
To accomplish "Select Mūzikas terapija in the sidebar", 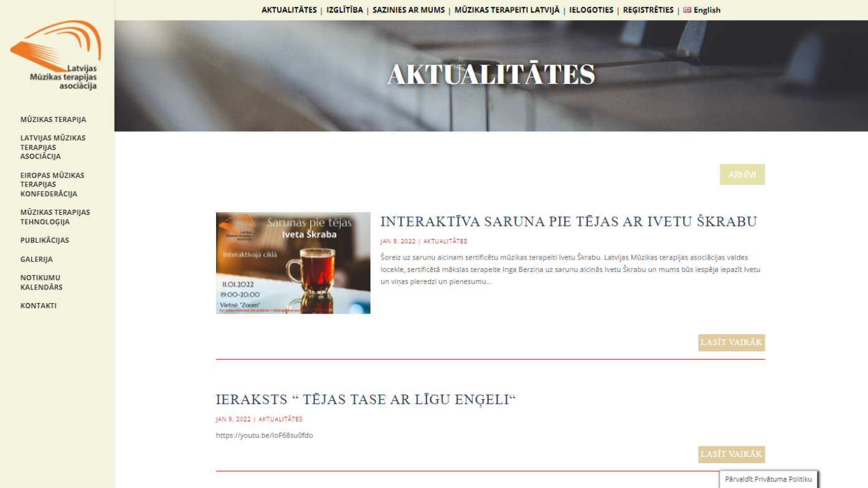I will (x=53, y=120).
